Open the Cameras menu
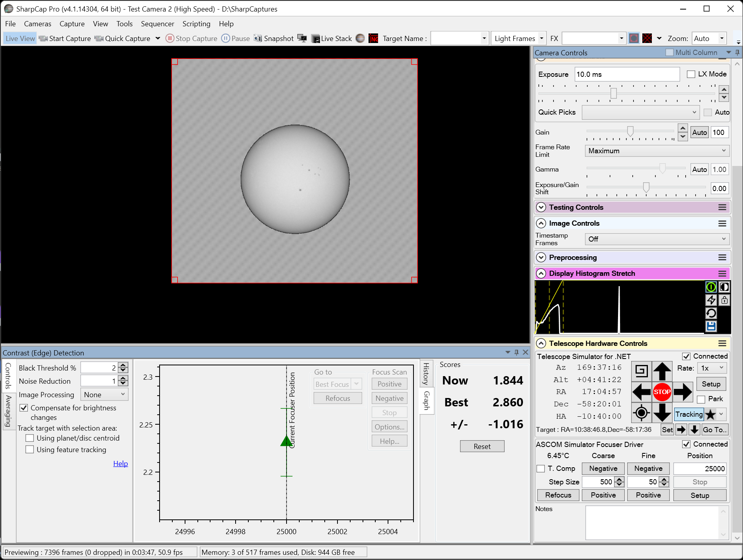This screenshot has width=743, height=560. (x=37, y=24)
